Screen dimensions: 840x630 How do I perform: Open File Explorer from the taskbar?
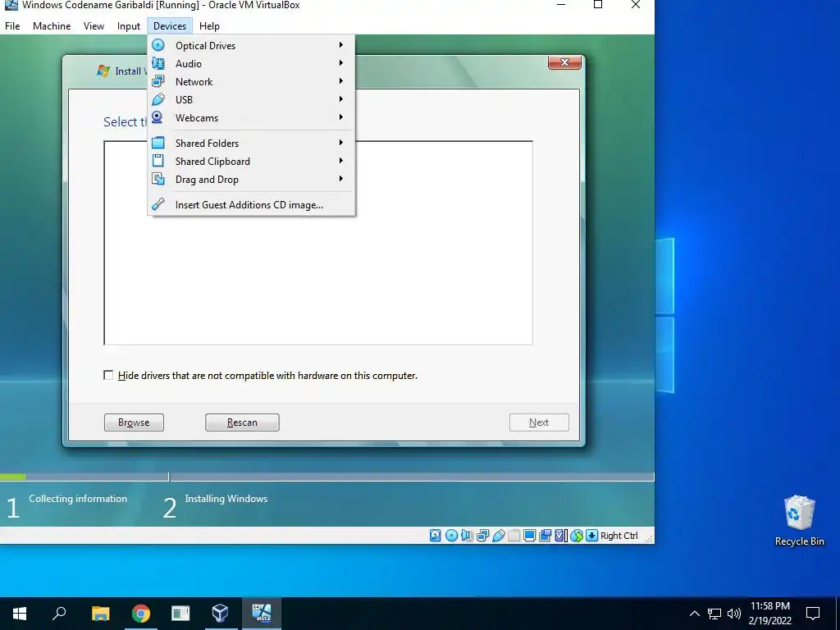point(101,614)
